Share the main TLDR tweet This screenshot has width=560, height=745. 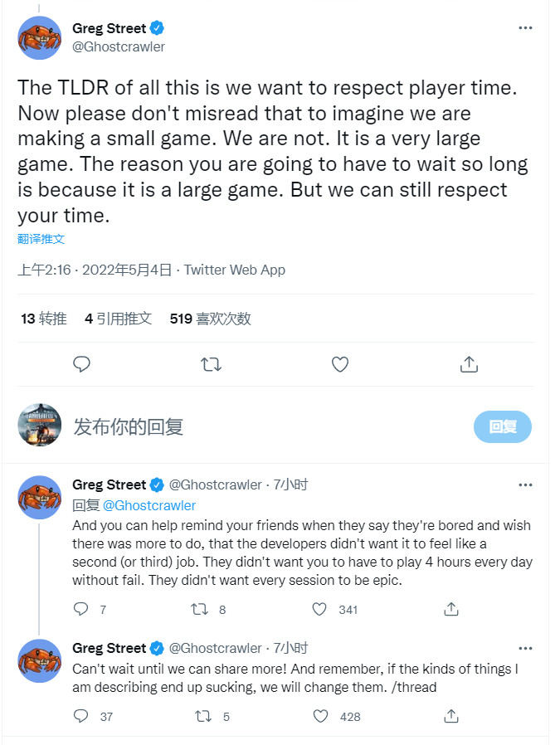pos(469,364)
